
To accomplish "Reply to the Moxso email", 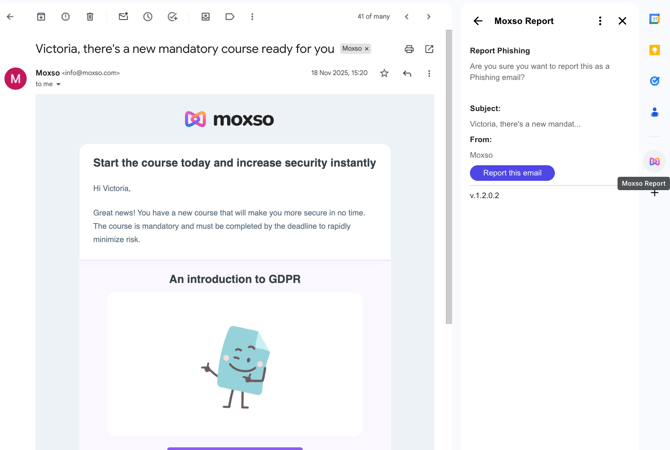I will 407,73.
